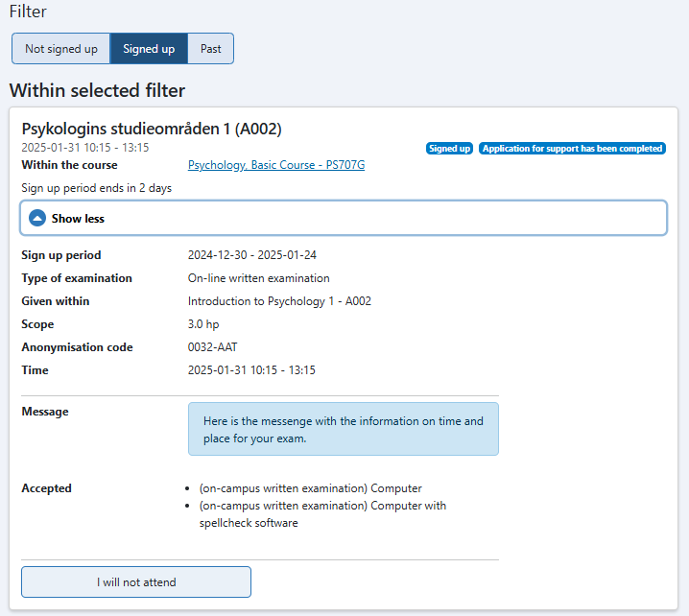
Task: Open the 'Past' examinations filter
Action: pyautogui.click(x=210, y=49)
